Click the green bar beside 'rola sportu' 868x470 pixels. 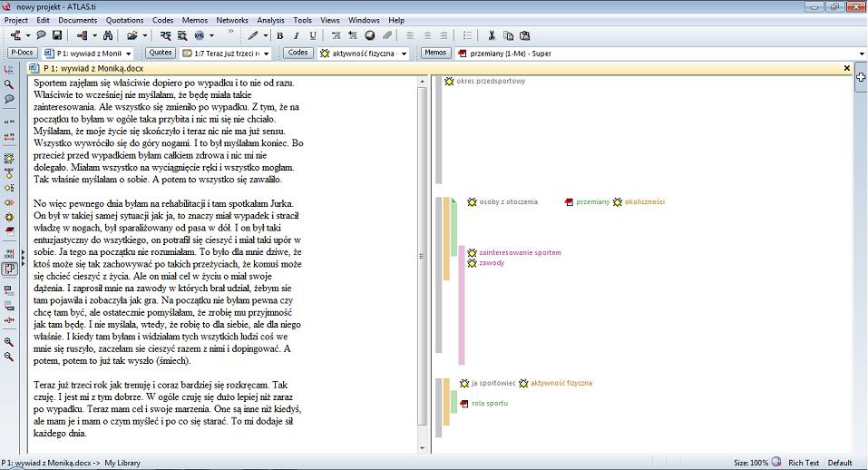(454, 402)
